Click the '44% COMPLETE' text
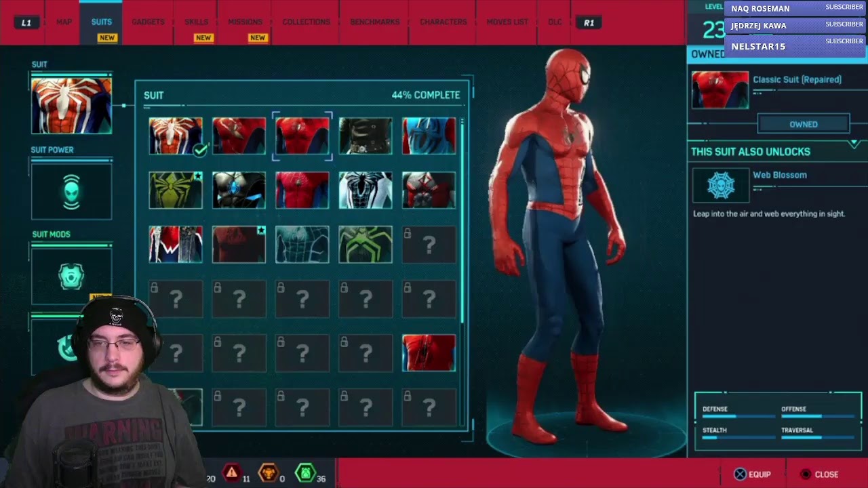This screenshot has height=488, width=868. tap(425, 96)
